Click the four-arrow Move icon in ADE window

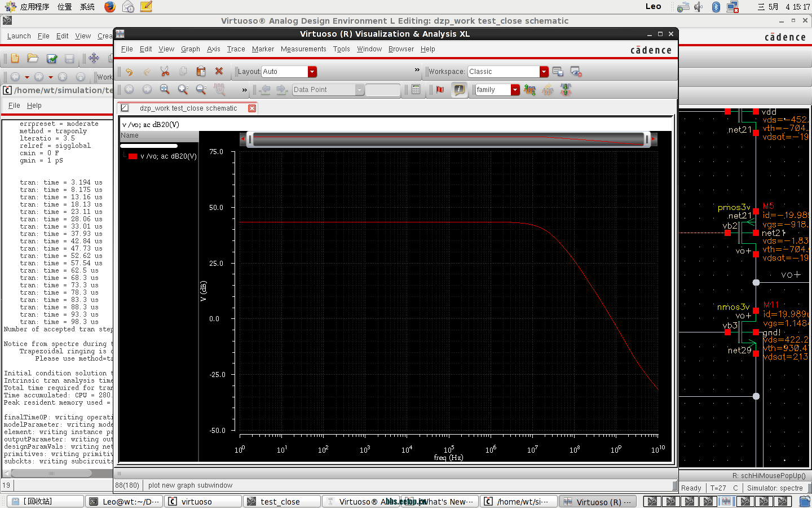point(94,58)
